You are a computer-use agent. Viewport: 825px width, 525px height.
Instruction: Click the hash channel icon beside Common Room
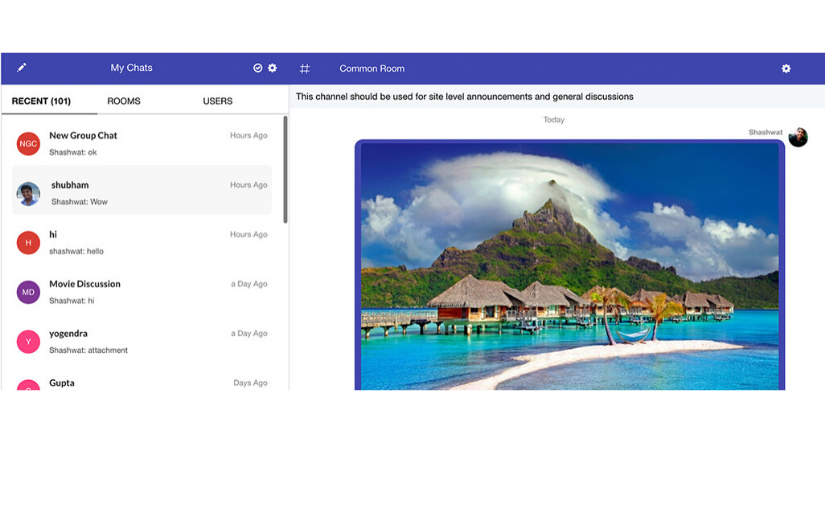[x=305, y=68]
